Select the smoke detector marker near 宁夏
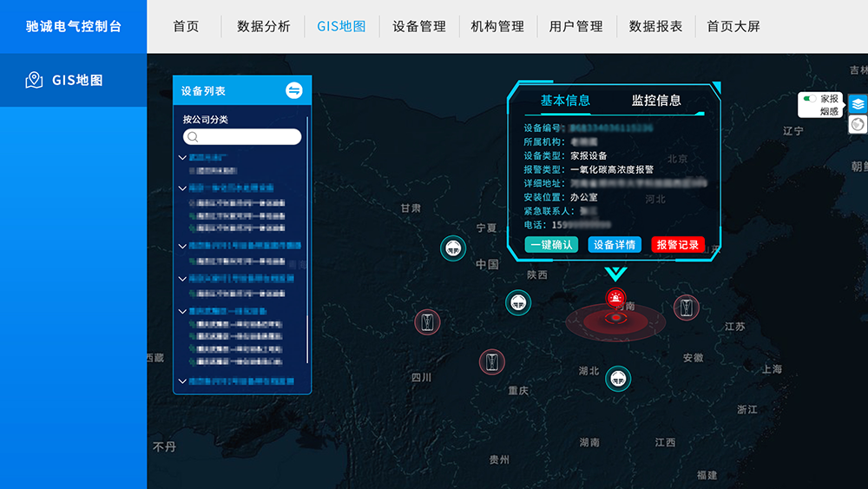Viewport: 868px width, 489px height. [x=452, y=248]
